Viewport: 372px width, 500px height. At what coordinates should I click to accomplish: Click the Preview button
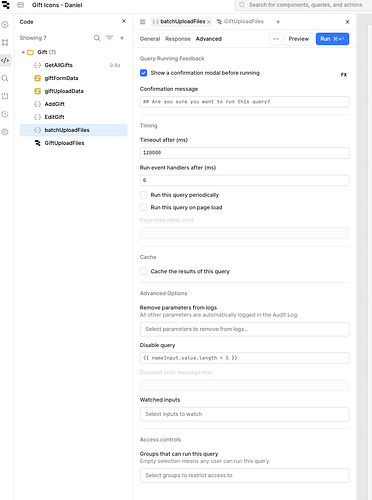click(x=299, y=39)
